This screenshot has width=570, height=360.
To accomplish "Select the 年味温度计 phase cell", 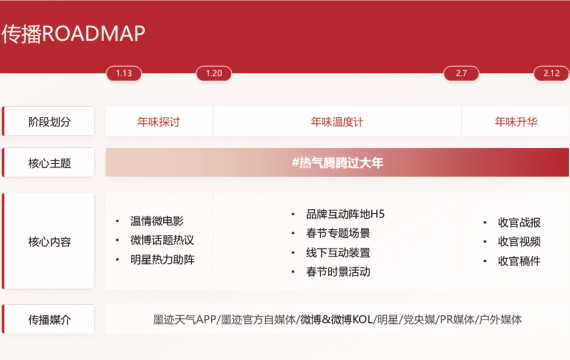I will [337, 121].
